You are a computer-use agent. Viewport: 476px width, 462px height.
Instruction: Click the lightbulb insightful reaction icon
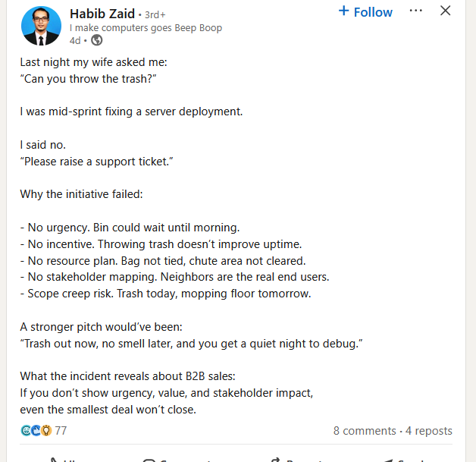point(46,431)
